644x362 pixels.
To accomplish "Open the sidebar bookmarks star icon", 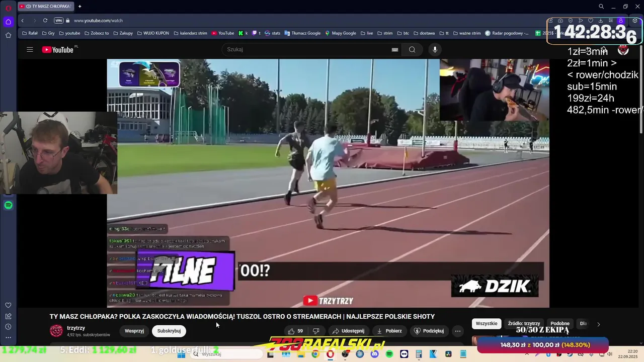I will coord(8,35).
